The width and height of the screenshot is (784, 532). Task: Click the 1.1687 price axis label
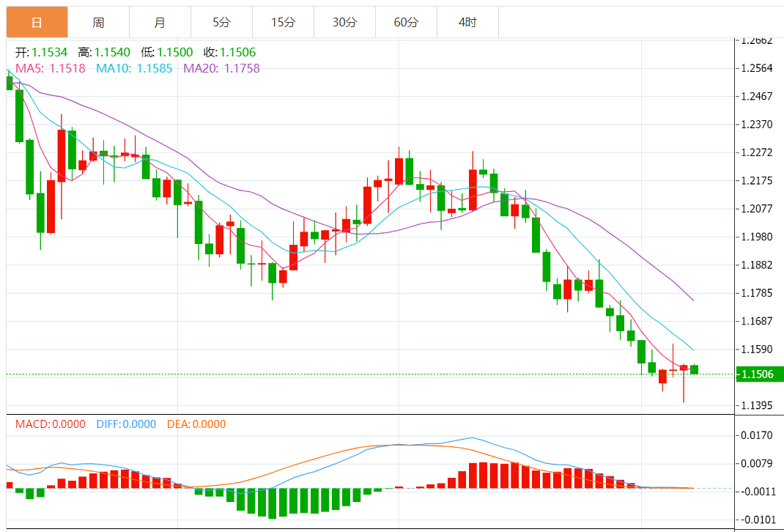(756, 321)
